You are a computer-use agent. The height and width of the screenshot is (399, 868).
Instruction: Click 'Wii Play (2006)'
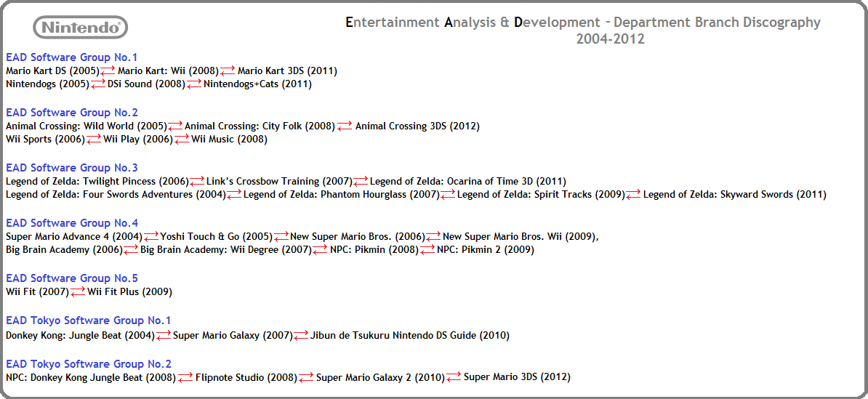pos(138,140)
